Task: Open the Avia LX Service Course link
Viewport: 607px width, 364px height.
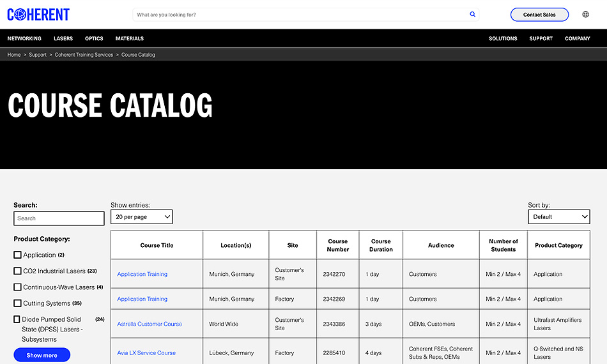Action: click(x=146, y=353)
